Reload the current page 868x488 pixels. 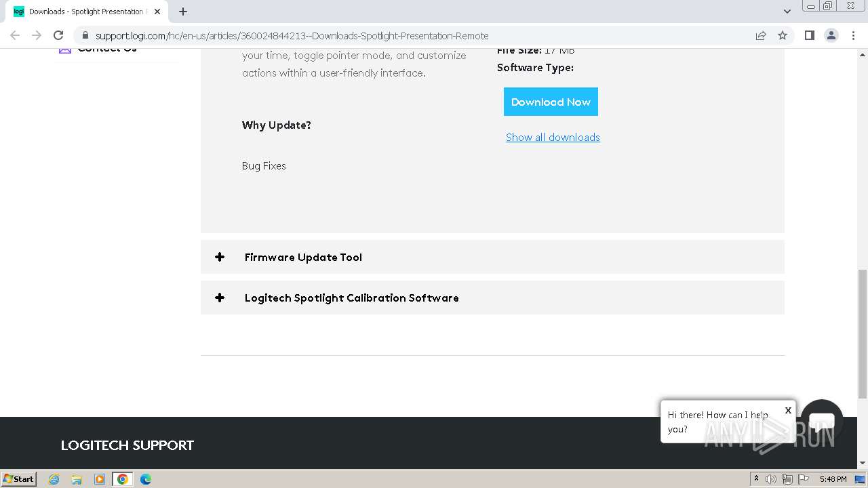tap(58, 35)
